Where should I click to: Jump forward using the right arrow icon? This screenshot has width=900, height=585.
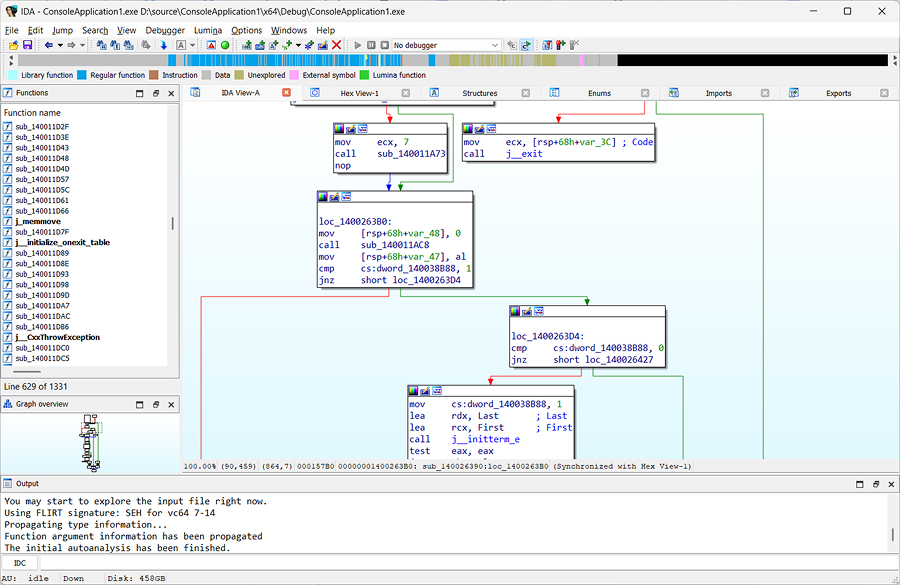(x=71, y=45)
